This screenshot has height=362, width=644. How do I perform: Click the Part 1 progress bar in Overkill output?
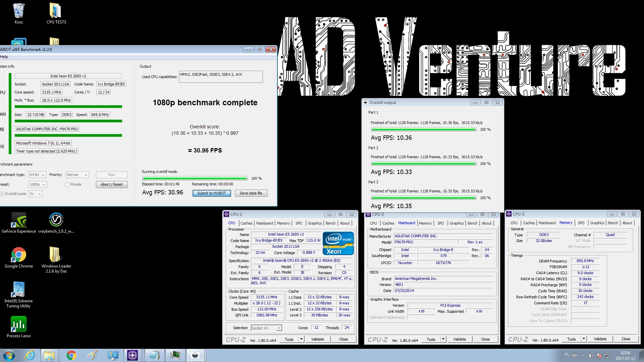424,129
